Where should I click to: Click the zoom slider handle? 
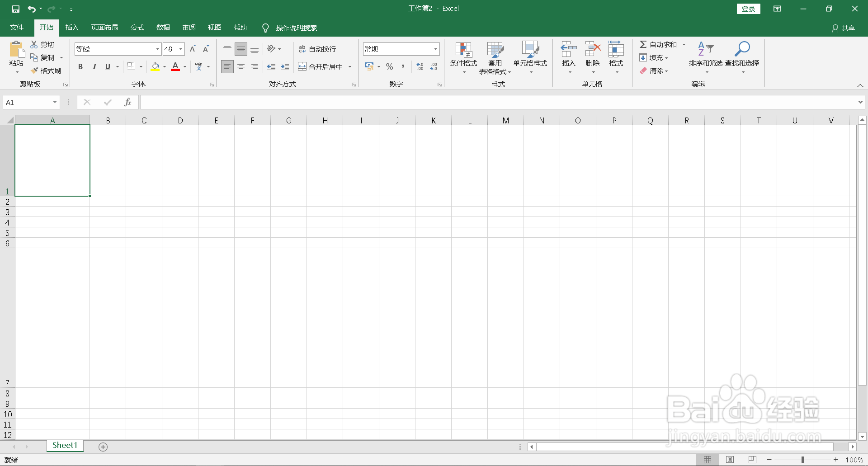coord(803,460)
